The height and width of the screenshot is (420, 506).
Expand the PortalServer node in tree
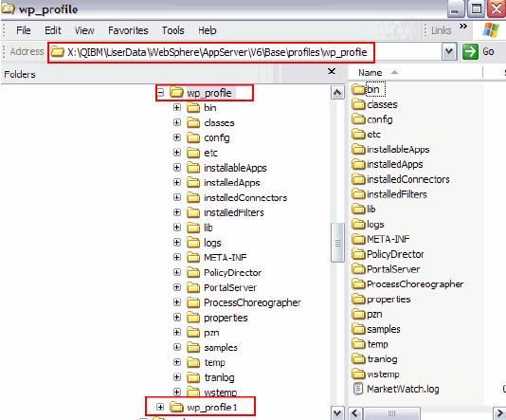(177, 287)
